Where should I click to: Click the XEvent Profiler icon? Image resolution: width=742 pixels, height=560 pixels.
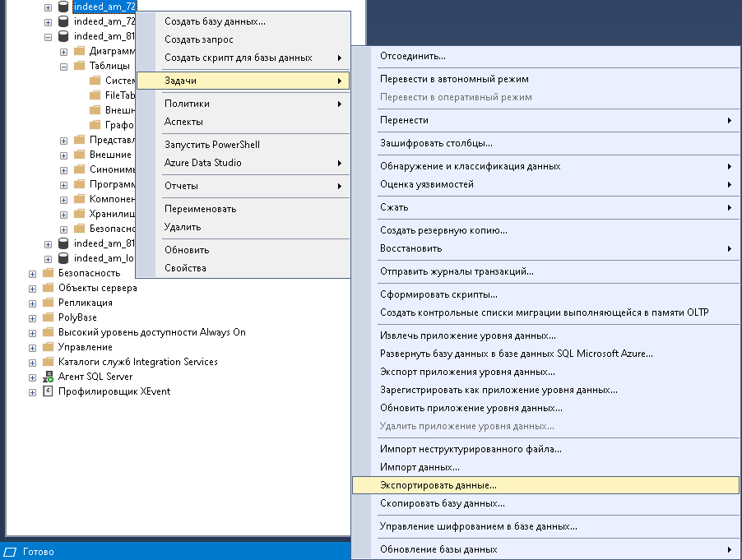tap(48, 391)
